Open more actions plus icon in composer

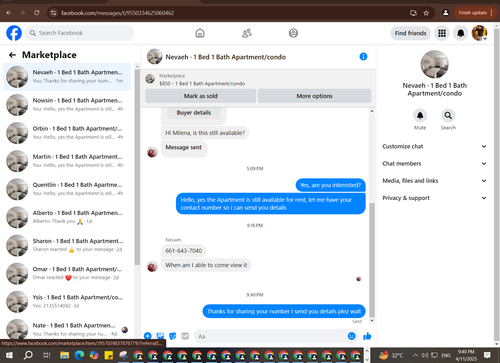pos(148,336)
